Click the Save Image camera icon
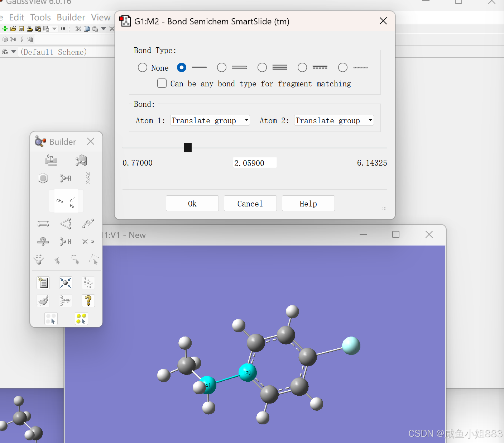The height and width of the screenshot is (443, 504). pyautogui.click(x=38, y=29)
